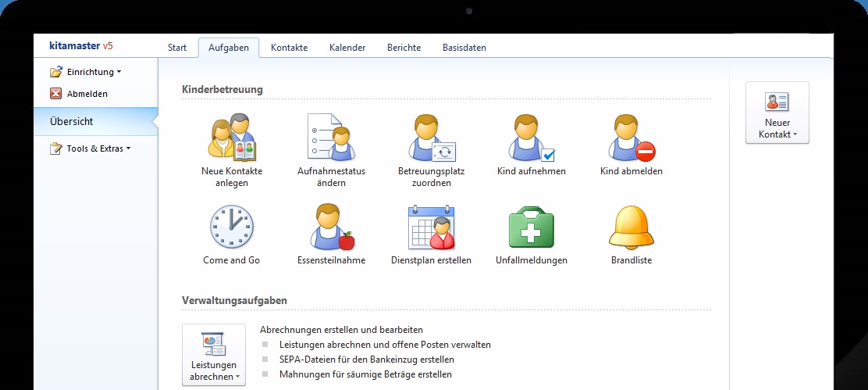Screen dimensions: 868x390
Task: Open Betreuungsplatz zuordnen icon
Action: coord(431,138)
